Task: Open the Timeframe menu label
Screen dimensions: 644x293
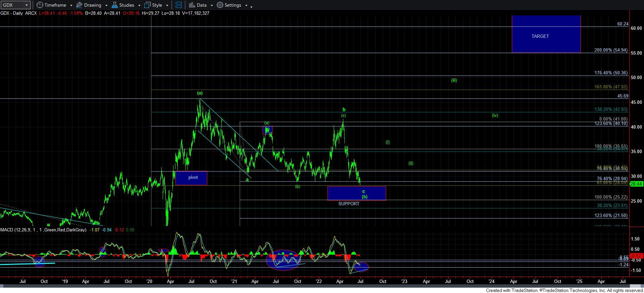Action: (55, 5)
